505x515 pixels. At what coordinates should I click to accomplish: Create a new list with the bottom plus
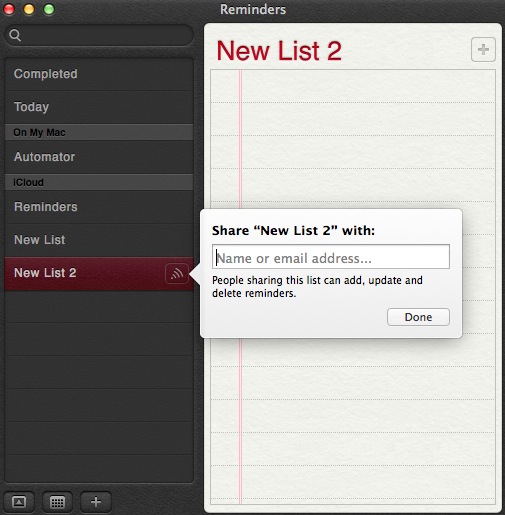click(96, 502)
